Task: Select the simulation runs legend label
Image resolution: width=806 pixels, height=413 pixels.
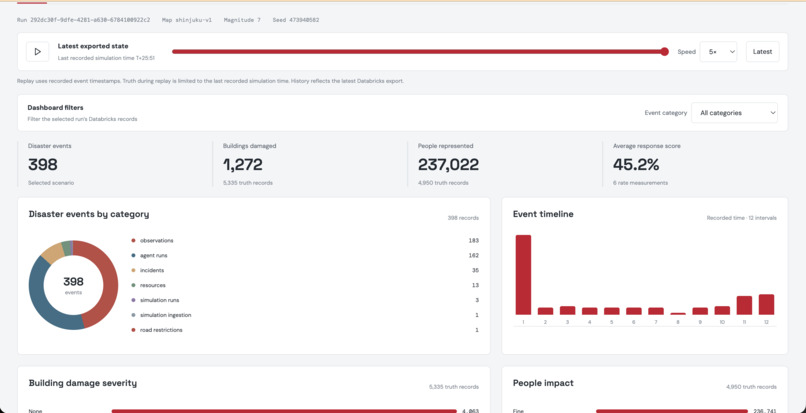Action: tap(159, 300)
